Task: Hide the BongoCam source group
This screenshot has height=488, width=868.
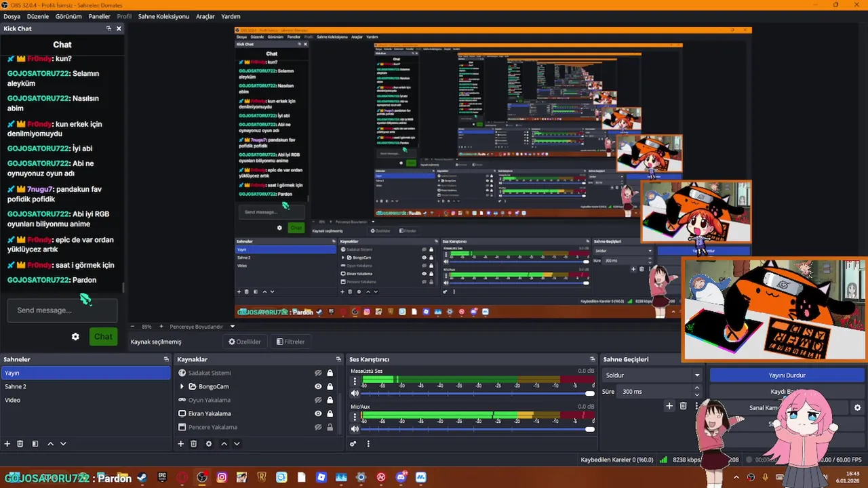Action: coord(318,386)
